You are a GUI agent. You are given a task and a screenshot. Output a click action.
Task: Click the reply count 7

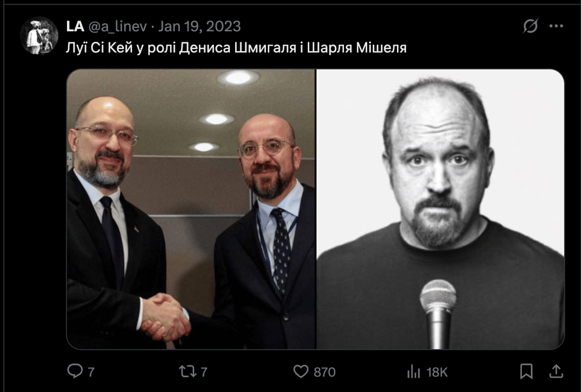tap(91, 372)
